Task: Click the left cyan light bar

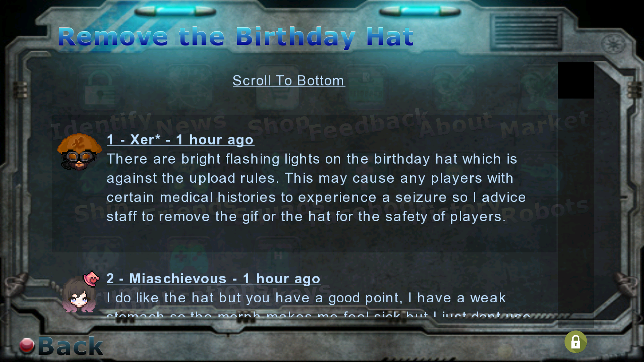Action: 175,11
